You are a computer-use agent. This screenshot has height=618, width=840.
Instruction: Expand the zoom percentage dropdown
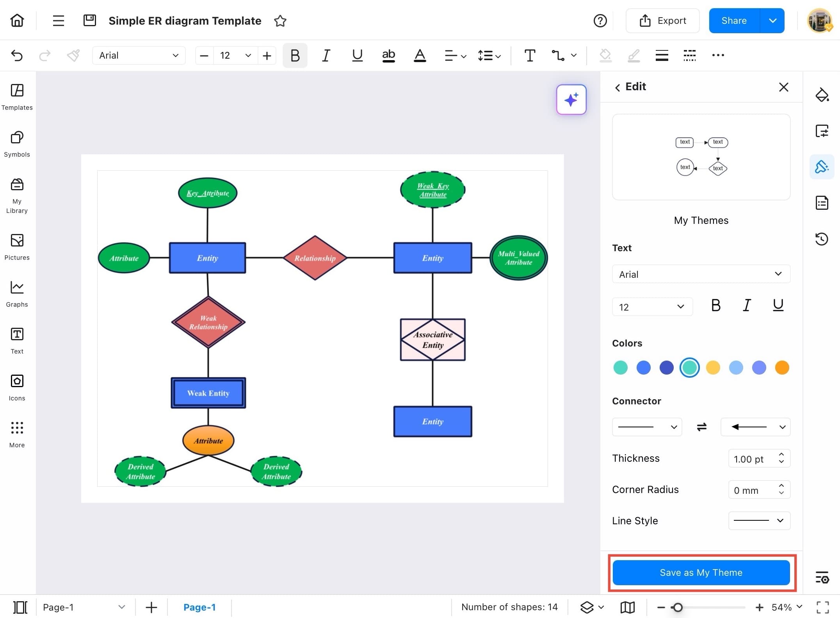[799, 607]
